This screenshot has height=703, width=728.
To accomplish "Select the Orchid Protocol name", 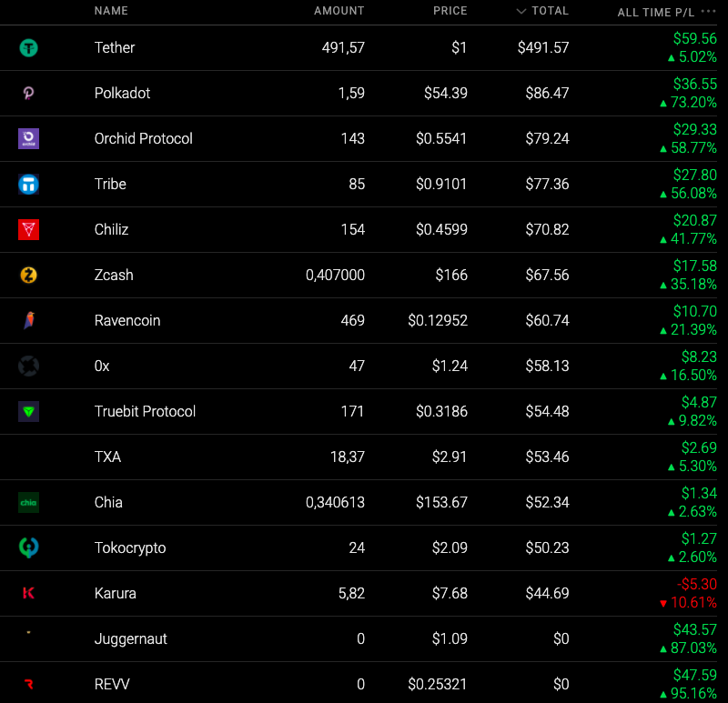I will coord(144,139).
